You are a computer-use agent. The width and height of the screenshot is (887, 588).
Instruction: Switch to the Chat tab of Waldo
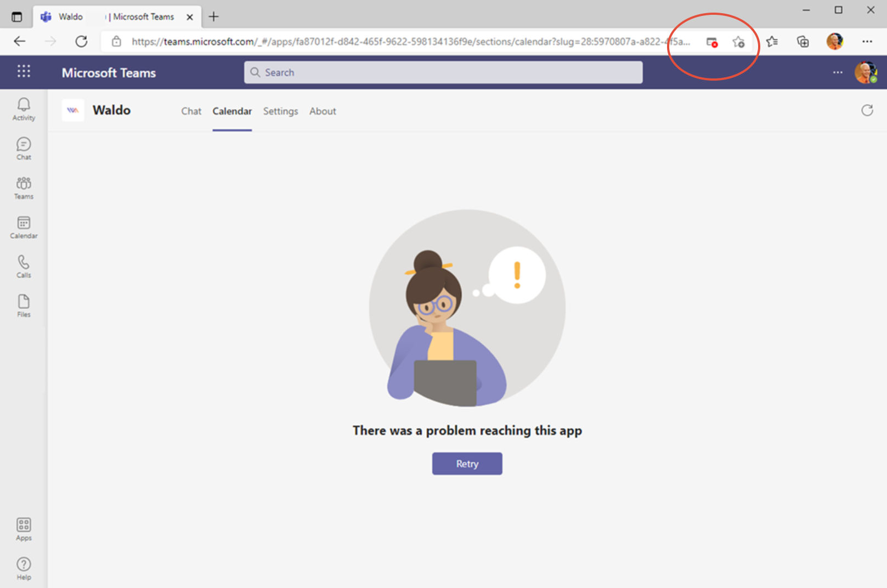click(x=191, y=111)
